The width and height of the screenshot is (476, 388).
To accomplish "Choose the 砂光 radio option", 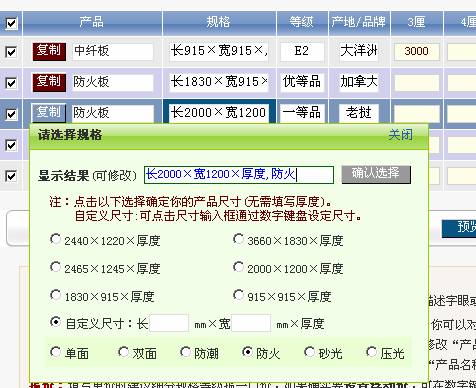I will tap(309, 352).
